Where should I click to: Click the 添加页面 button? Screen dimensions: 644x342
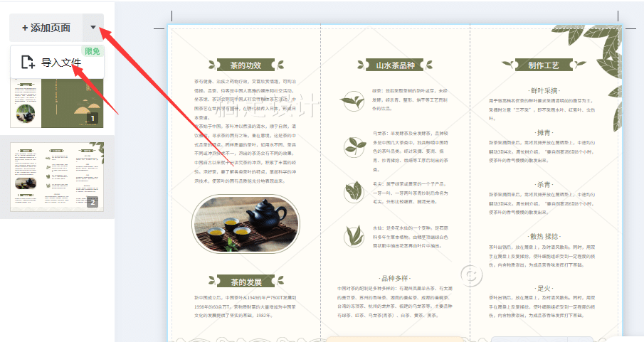pyautogui.click(x=46, y=28)
